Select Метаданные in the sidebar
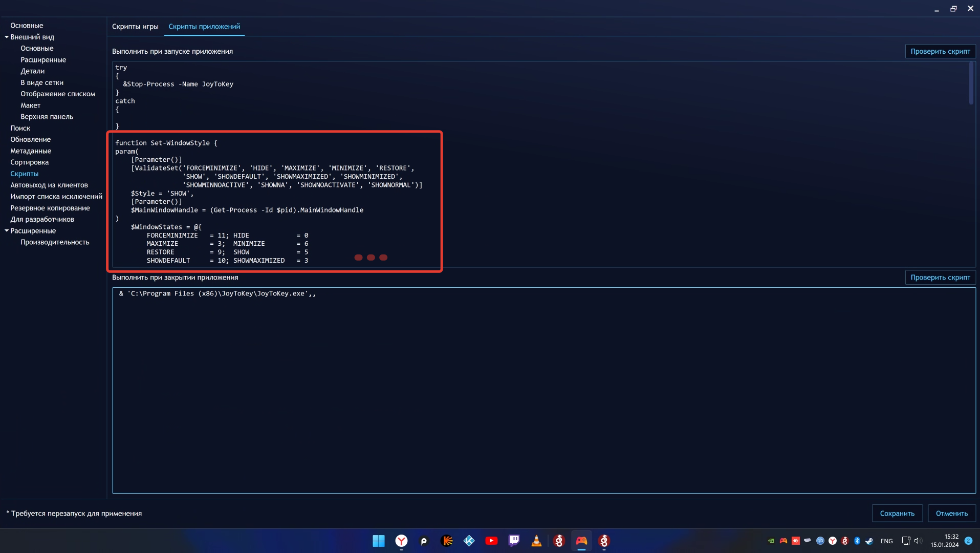Screen dimensions: 980x553 [x=31, y=151]
